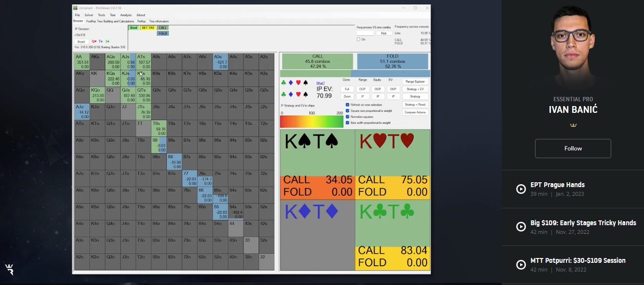This screenshot has height=285, width=644.
Task: Select the blue diamond suit in the bottom row
Action: (291, 94)
